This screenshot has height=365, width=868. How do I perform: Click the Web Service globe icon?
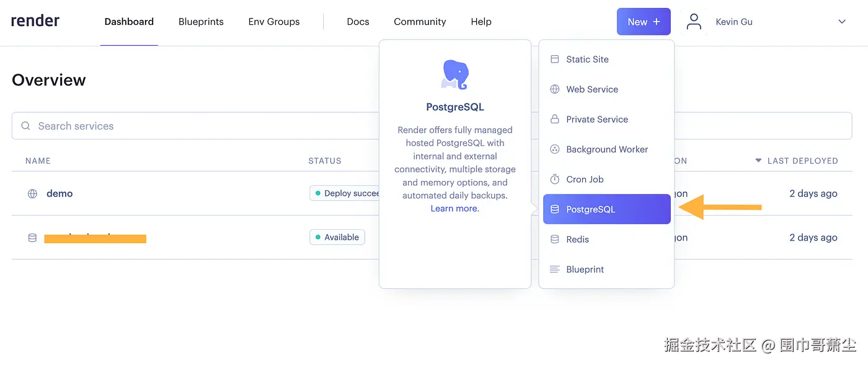pyautogui.click(x=555, y=89)
